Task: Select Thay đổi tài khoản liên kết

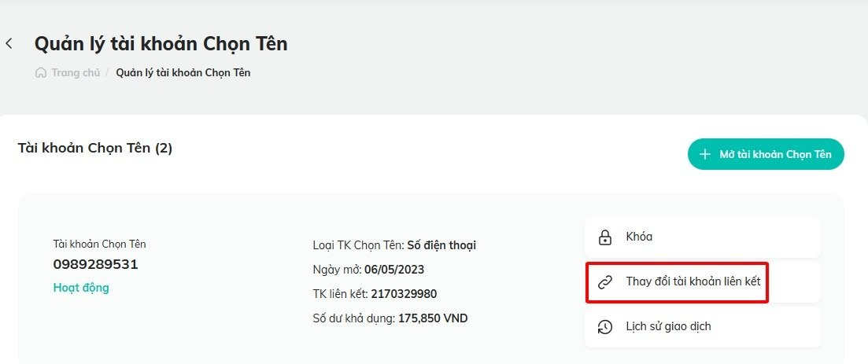Action: pyautogui.click(x=702, y=282)
